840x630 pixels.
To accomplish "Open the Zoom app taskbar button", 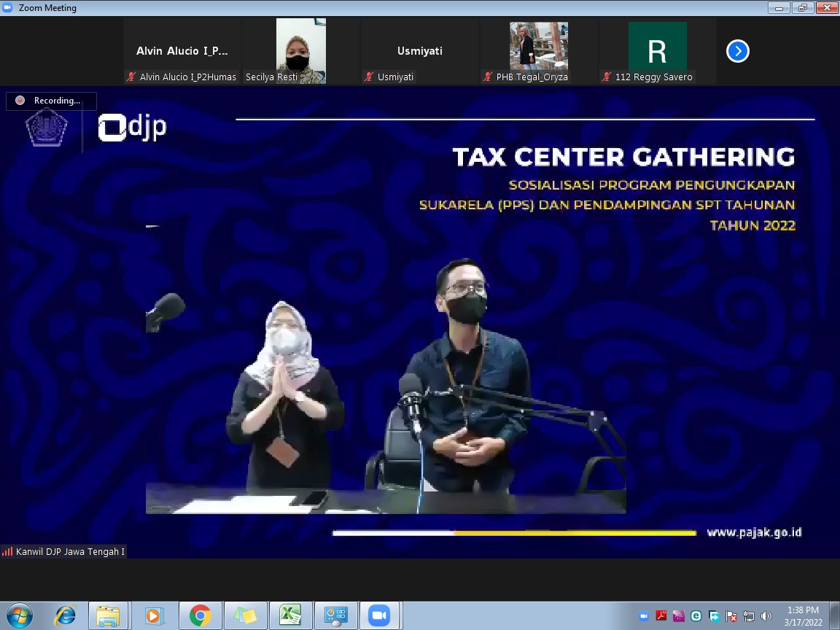I will [x=379, y=615].
